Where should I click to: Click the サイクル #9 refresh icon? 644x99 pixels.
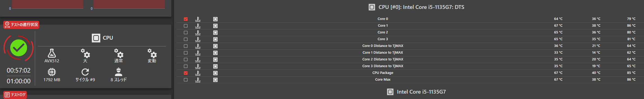click(85, 72)
